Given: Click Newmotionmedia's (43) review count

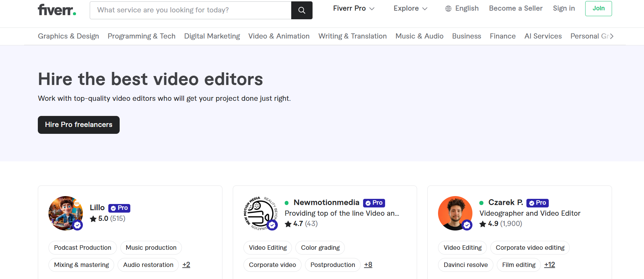Looking at the screenshot, I should (x=311, y=224).
